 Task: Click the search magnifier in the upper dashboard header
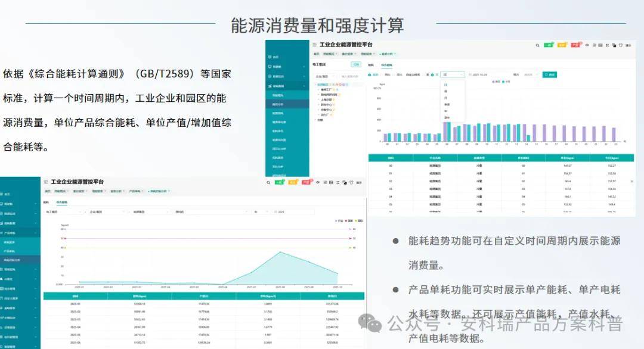pyautogui.click(x=537, y=45)
